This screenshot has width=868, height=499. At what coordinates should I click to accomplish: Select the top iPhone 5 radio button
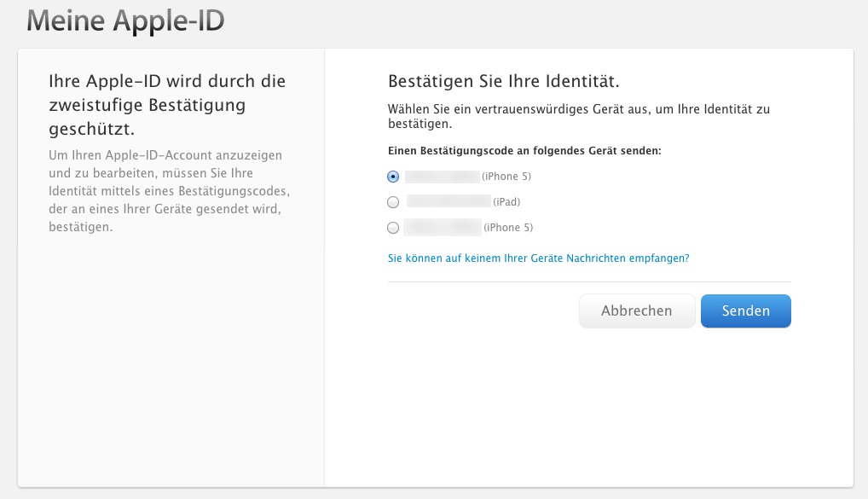[393, 177]
